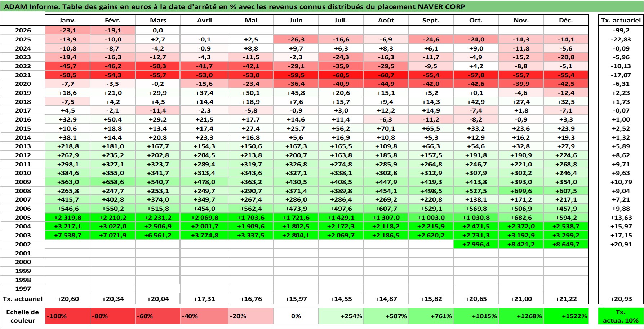Select the 'Tx. actuariel' bottom row label
644x329 pixels.
23,299
